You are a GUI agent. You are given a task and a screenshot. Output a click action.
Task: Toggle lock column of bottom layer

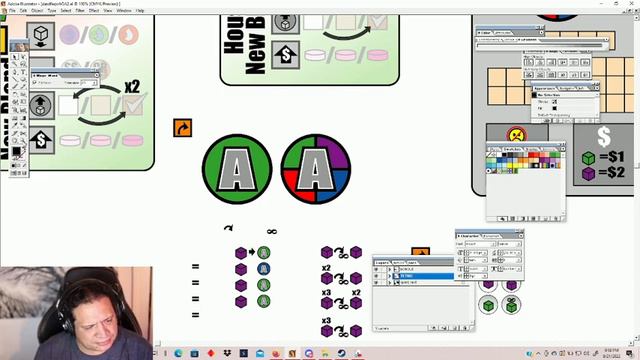[384, 283]
